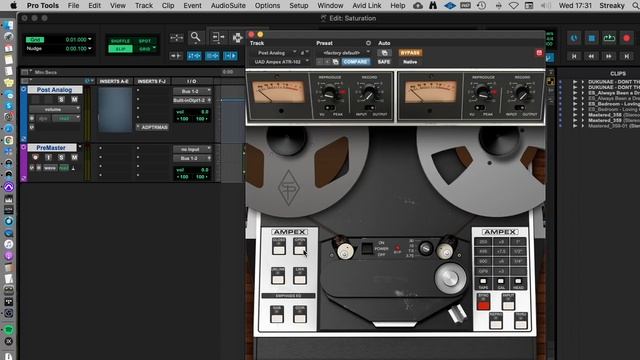This screenshot has height=360, width=640.
Task: Toggle the left channel VU/PEAK switch
Action: pos(329,108)
